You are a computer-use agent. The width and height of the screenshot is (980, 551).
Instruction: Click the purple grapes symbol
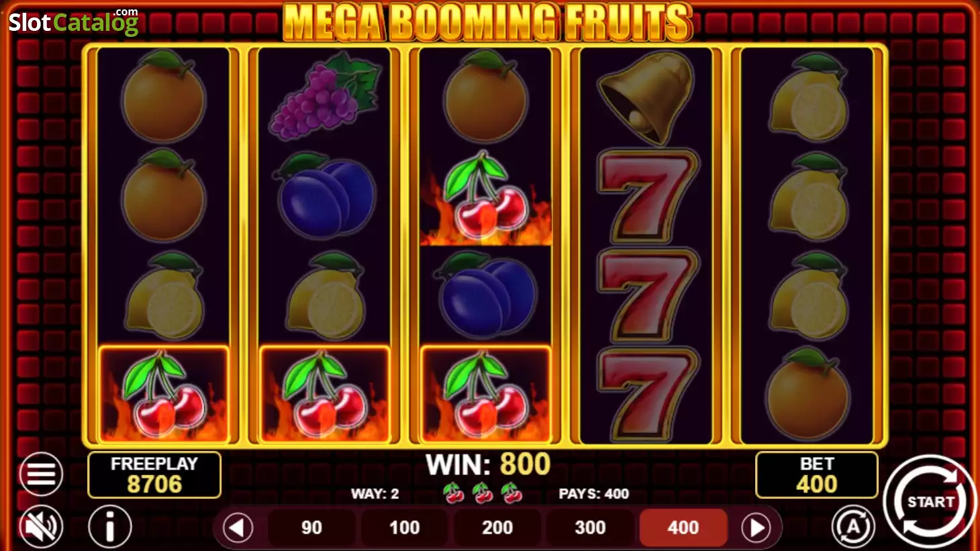[325, 96]
